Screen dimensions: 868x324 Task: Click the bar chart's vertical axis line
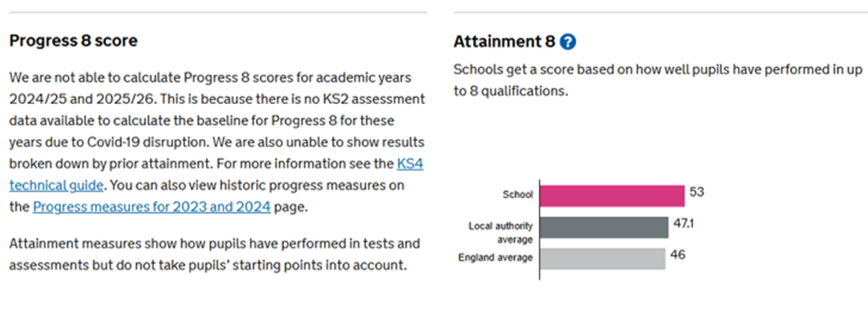tap(539, 230)
